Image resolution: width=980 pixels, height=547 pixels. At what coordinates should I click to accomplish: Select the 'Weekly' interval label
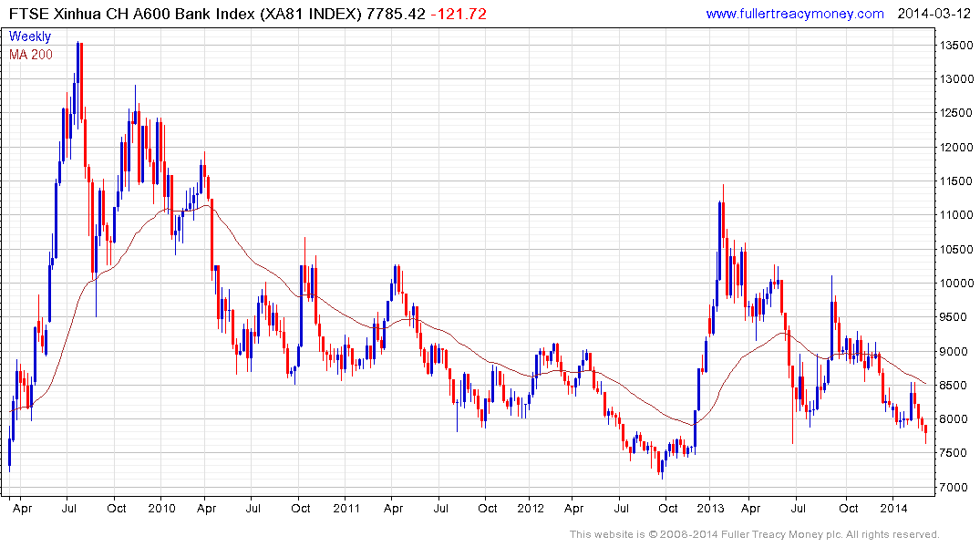coord(30,36)
